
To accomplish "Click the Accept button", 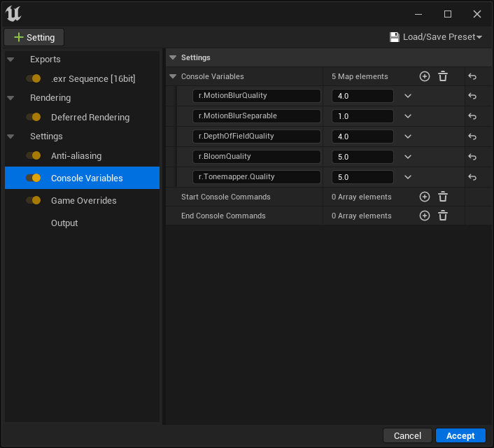I will 460,435.
